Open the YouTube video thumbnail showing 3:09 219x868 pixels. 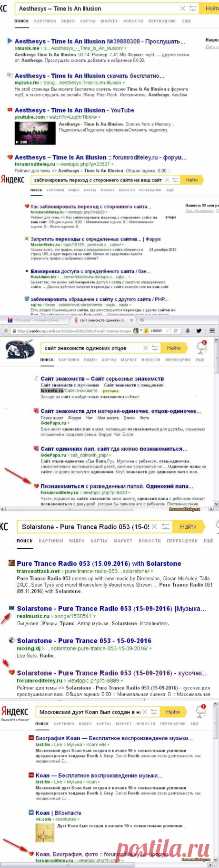35,133
